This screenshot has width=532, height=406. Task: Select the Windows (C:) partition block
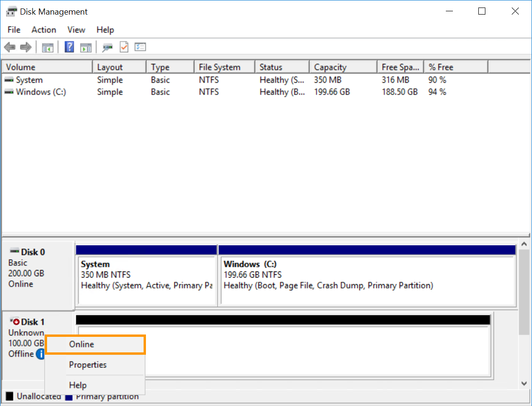(366, 275)
